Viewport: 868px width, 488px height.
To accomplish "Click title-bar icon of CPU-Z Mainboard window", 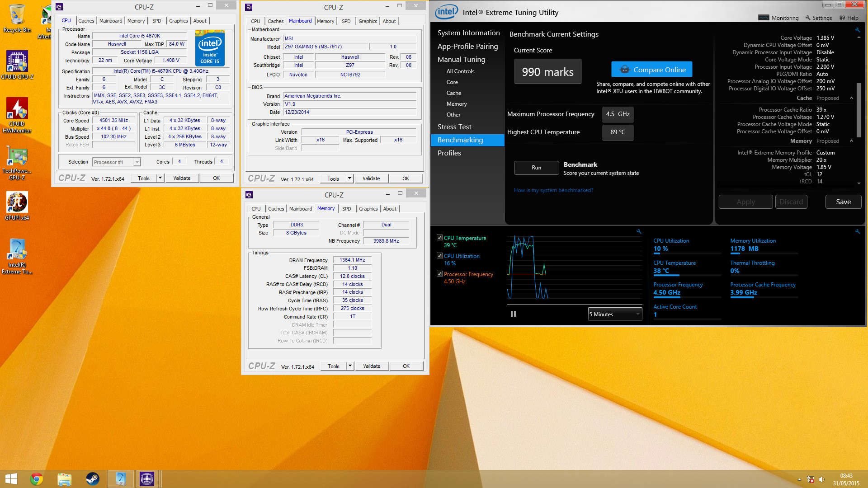I will pos(249,7).
